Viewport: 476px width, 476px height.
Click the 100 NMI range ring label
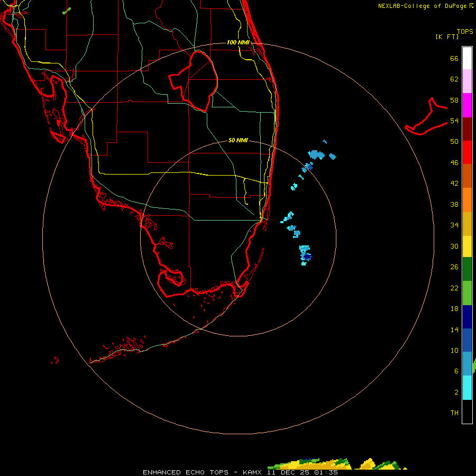coord(238,42)
